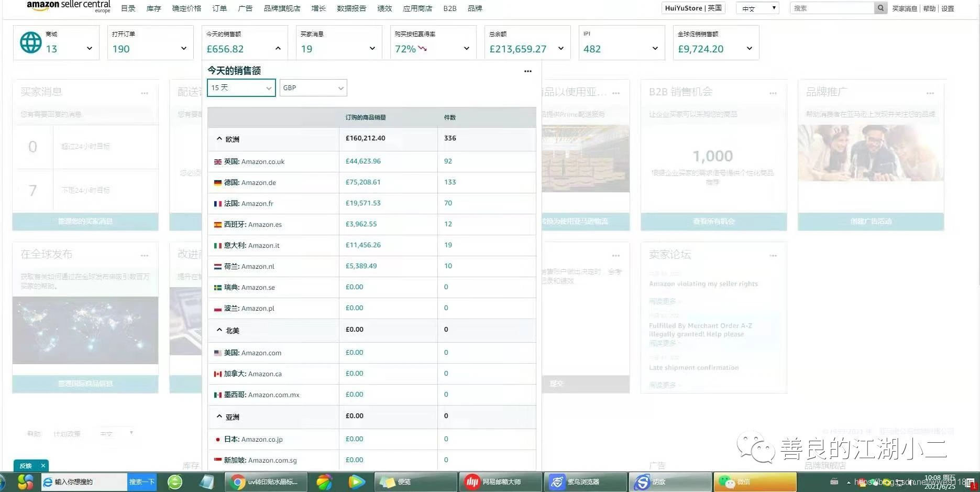Screen dimensions: 980x492
Task: Click 创建广告活动 create campaign button
Action: point(871,222)
